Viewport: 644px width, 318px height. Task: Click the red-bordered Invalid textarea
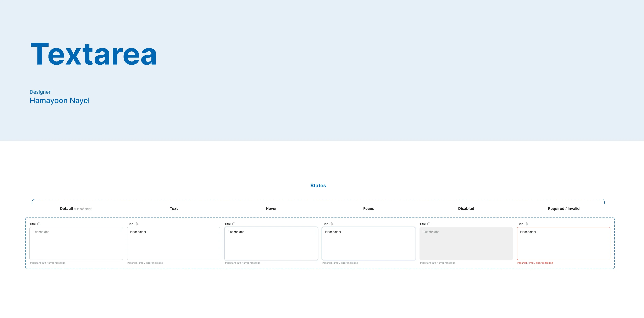click(x=563, y=244)
